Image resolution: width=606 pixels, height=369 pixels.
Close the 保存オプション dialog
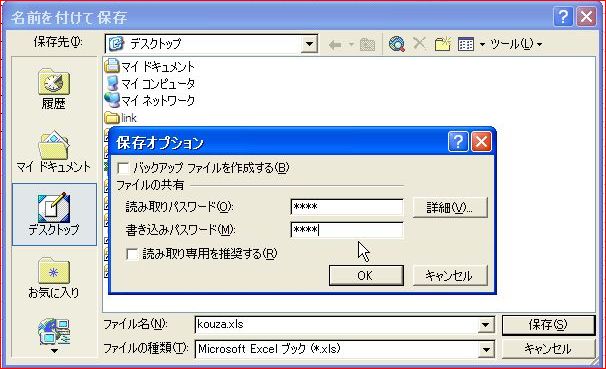pos(482,141)
